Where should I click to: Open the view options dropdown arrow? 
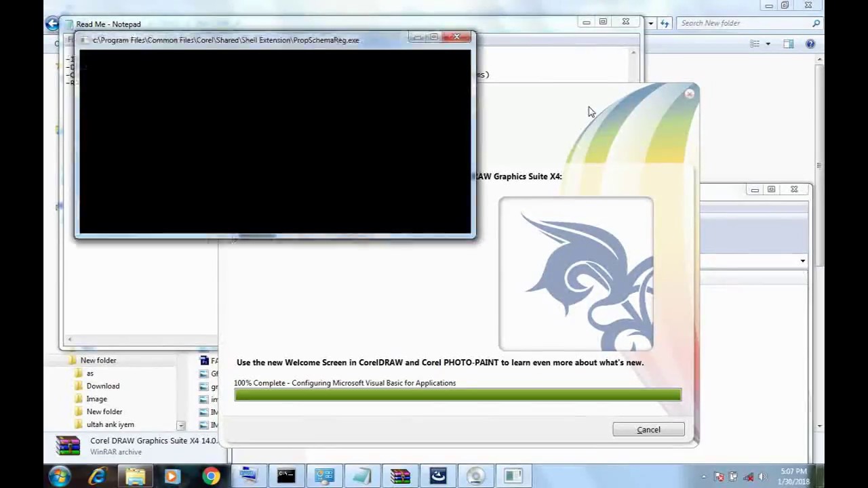pos(768,44)
